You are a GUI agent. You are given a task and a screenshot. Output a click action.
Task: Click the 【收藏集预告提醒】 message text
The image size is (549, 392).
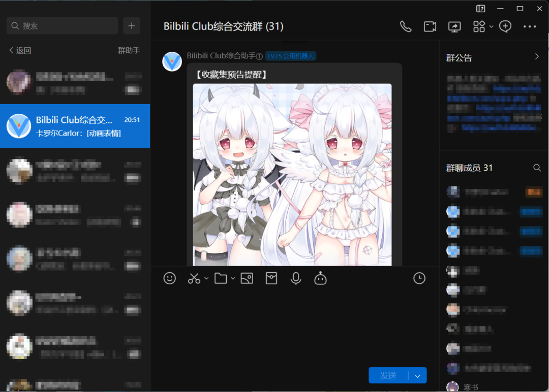[x=230, y=75]
